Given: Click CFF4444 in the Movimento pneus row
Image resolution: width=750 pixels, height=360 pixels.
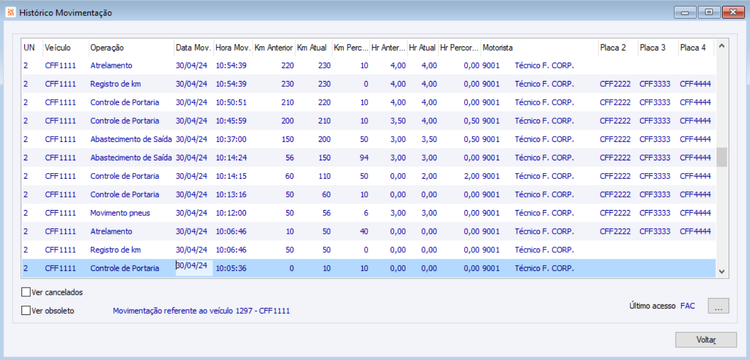Looking at the screenshot, I should (x=695, y=213).
